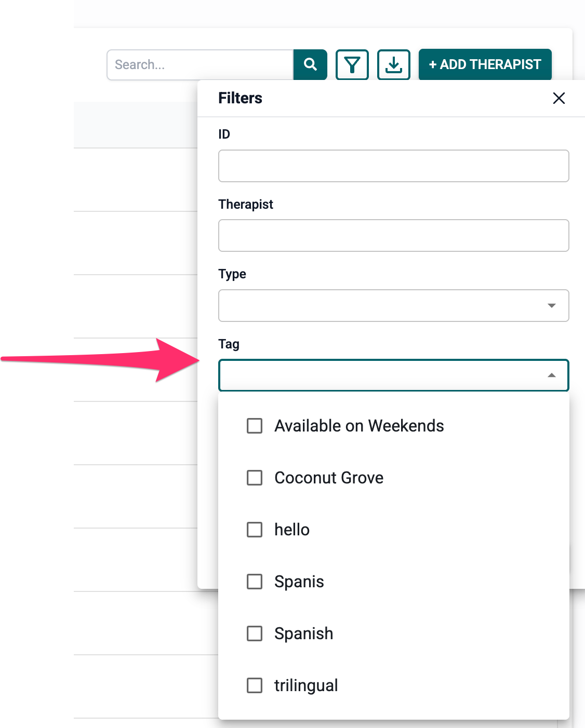Click the Add Therapist button
This screenshot has height=728, width=585.
click(485, 64)
